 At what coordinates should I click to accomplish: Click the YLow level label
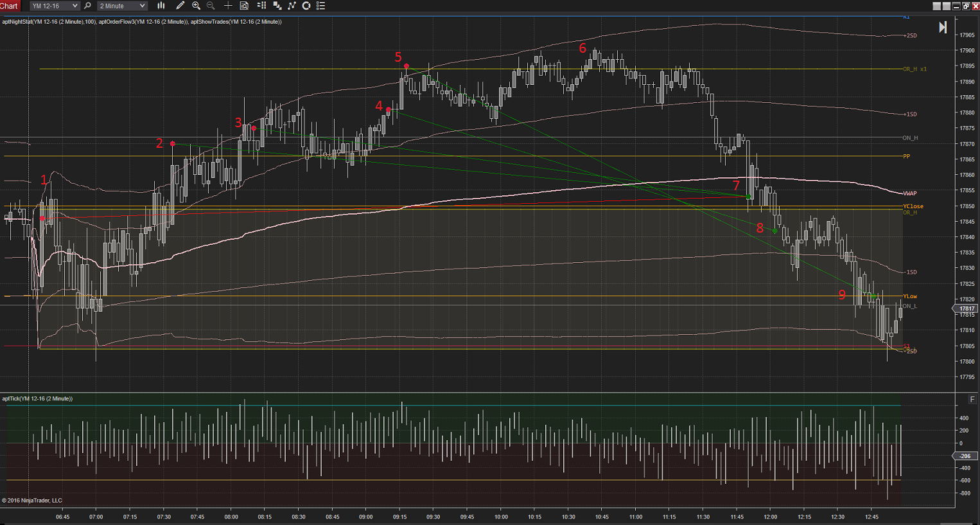pyautogui.click(x=910, y=296)
